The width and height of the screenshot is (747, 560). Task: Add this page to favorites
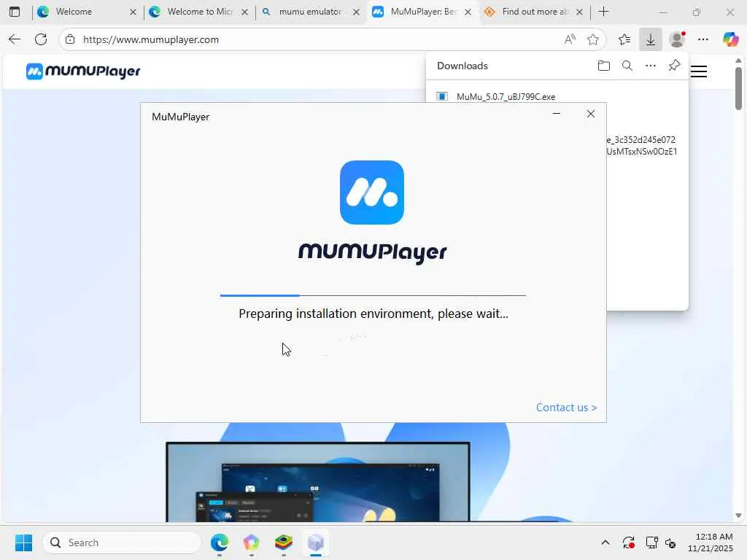coord(592,39)
